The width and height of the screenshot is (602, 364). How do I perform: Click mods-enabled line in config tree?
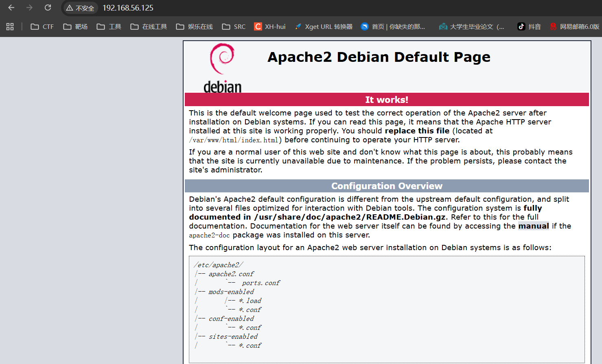(x=231, y=292)
